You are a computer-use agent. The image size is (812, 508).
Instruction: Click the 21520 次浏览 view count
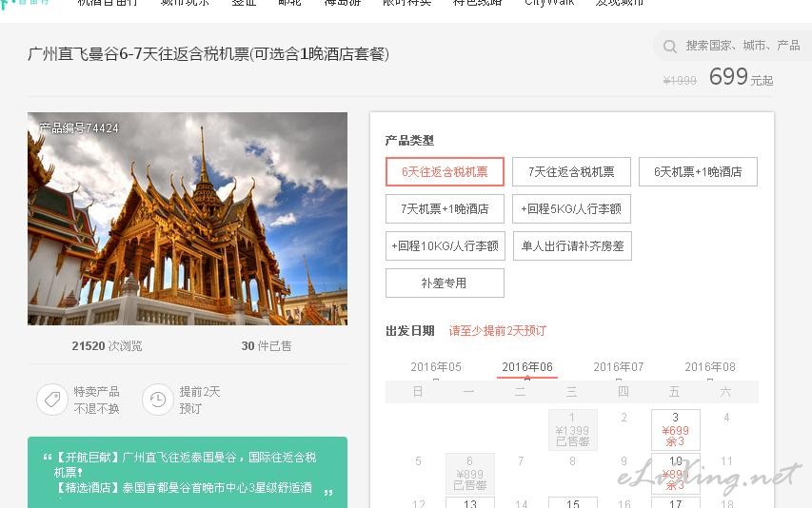[x=107, y=345]
